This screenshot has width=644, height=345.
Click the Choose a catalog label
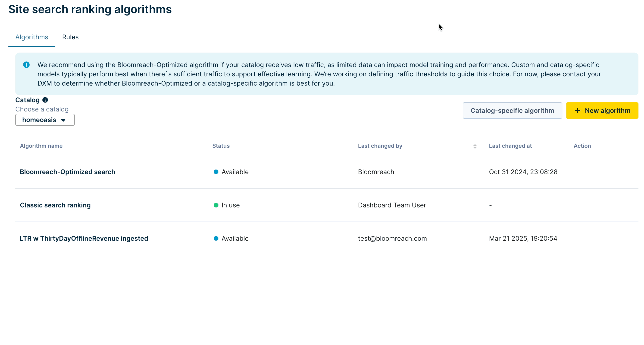(42, 109)
